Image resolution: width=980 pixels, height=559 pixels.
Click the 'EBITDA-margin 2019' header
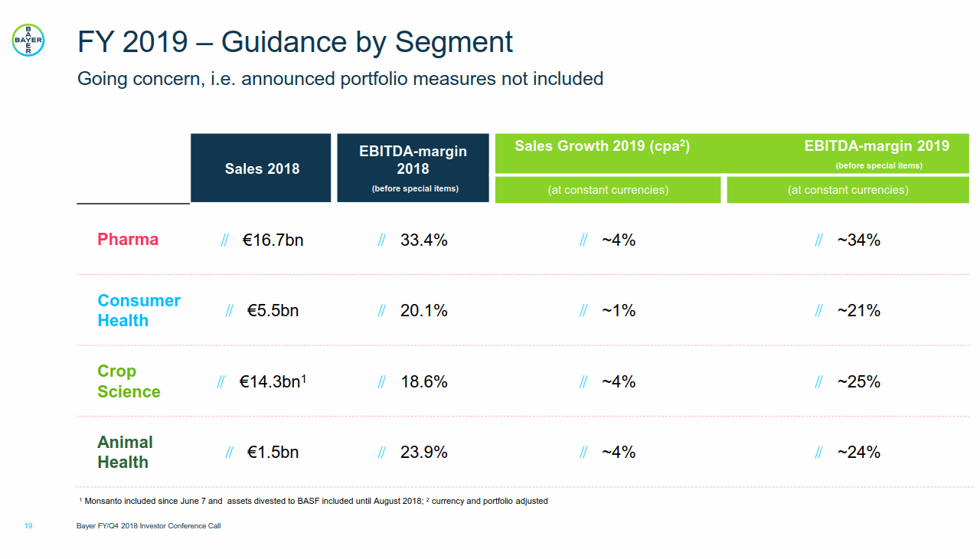coord(877,146)
